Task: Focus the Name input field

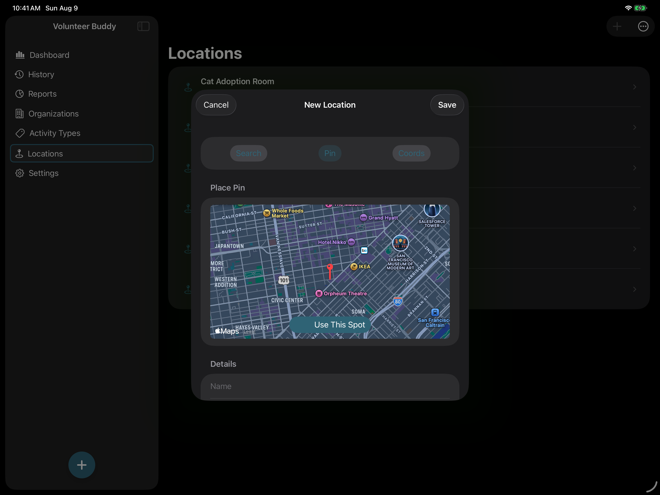Action: (x=330, y=386)
